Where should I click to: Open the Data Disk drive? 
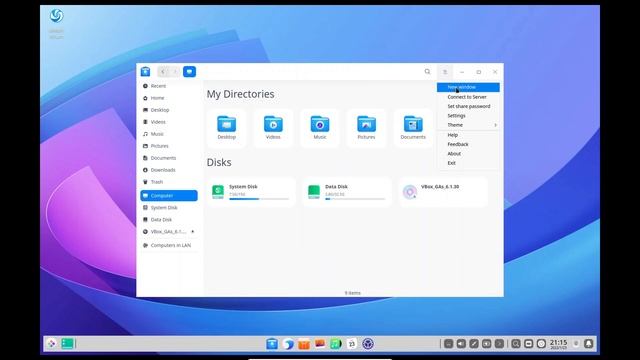coord(347,192)
